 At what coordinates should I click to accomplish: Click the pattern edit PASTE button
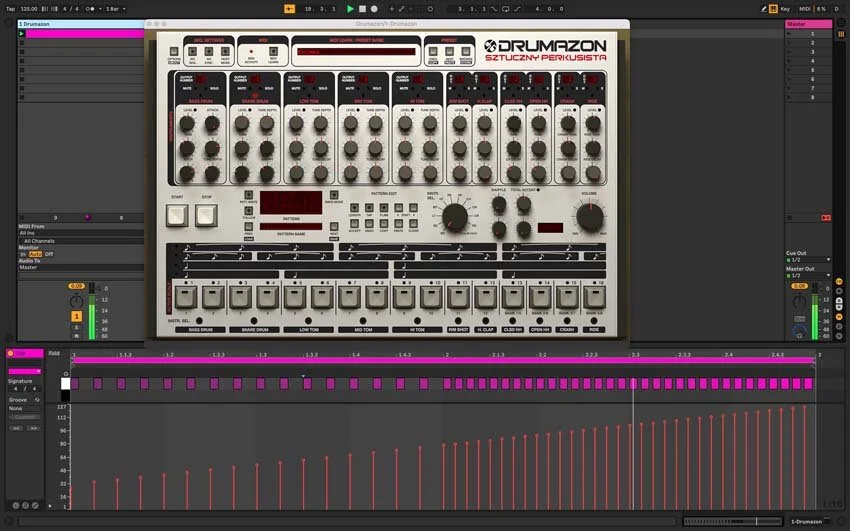click(x=398, y=224)
